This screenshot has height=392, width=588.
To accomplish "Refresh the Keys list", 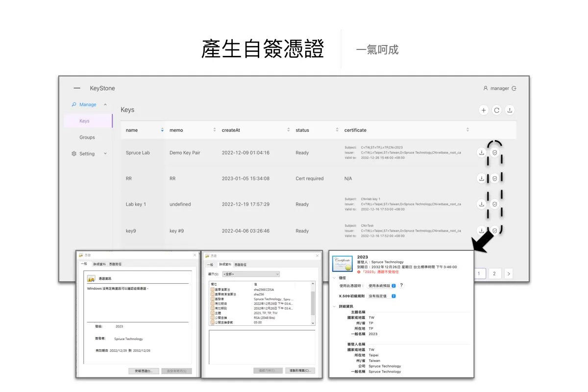I will 496,110.
